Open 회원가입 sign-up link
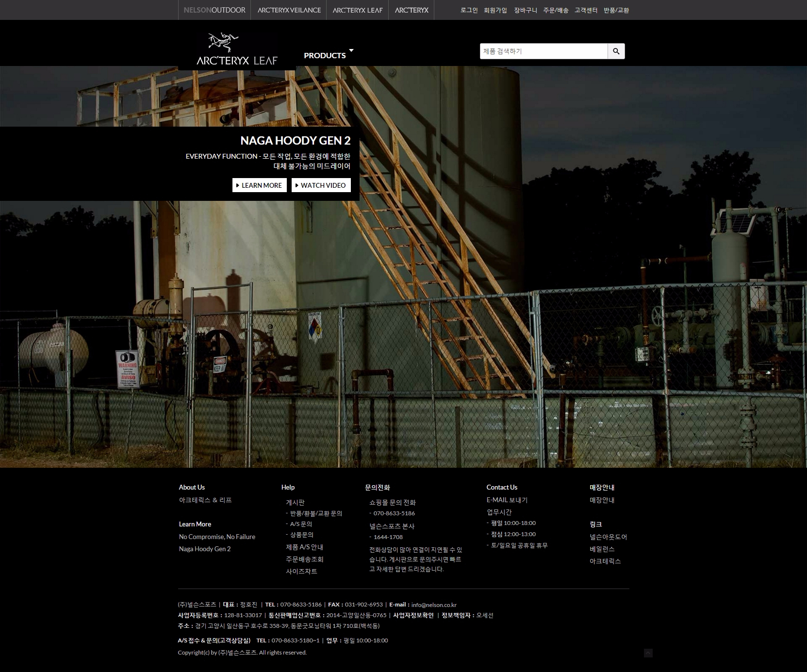The image size is (807, 672). 495,10
